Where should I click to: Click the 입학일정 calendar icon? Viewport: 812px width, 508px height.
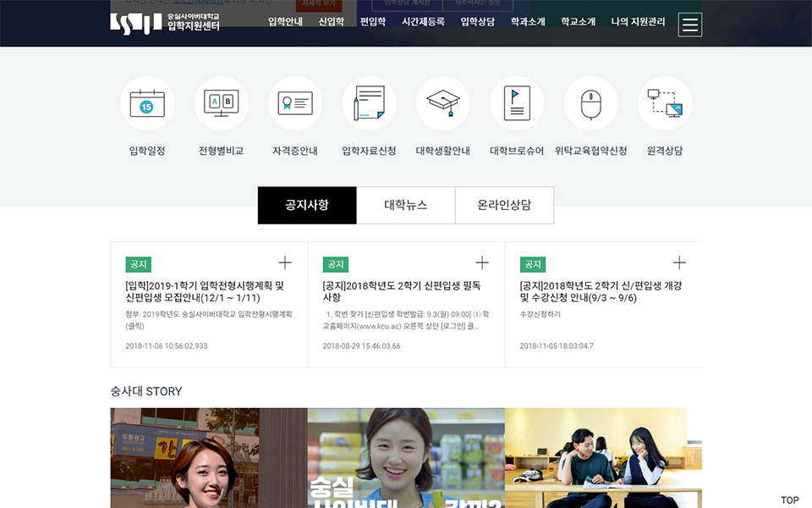tap(147, 103)
